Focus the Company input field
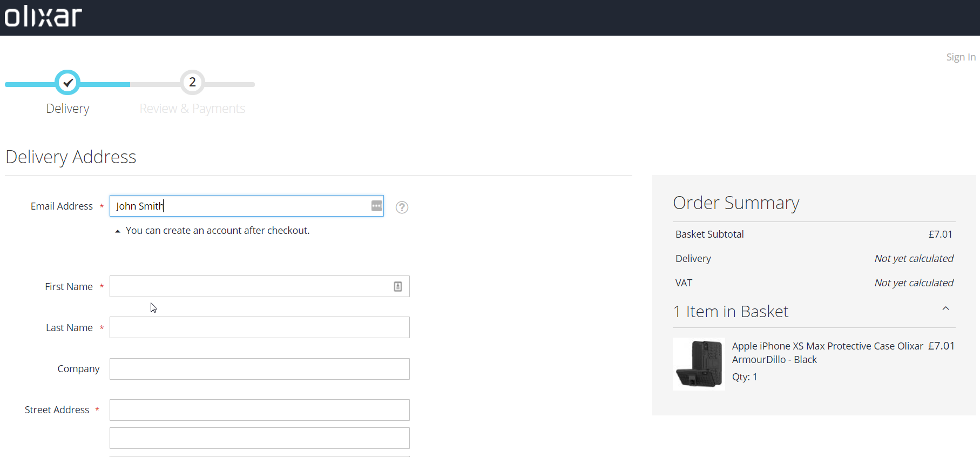Image resolution: width=980 pixels, height=457 pixels. pyautogui.click(x=260, y=369)
